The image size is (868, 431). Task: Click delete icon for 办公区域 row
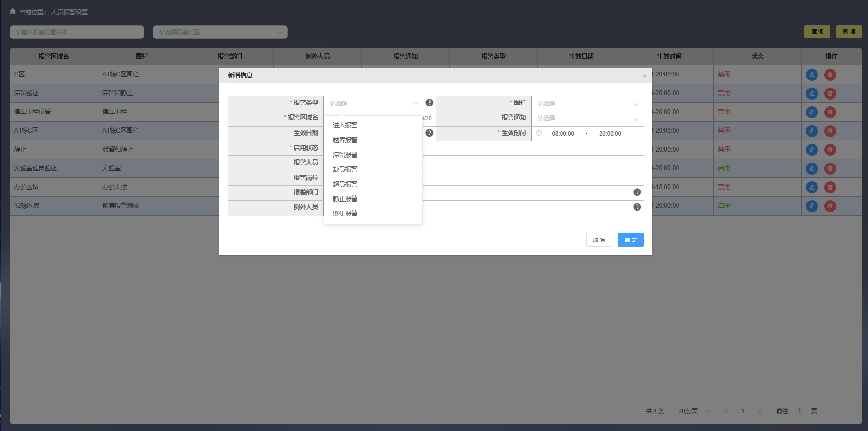coord(830,188)
